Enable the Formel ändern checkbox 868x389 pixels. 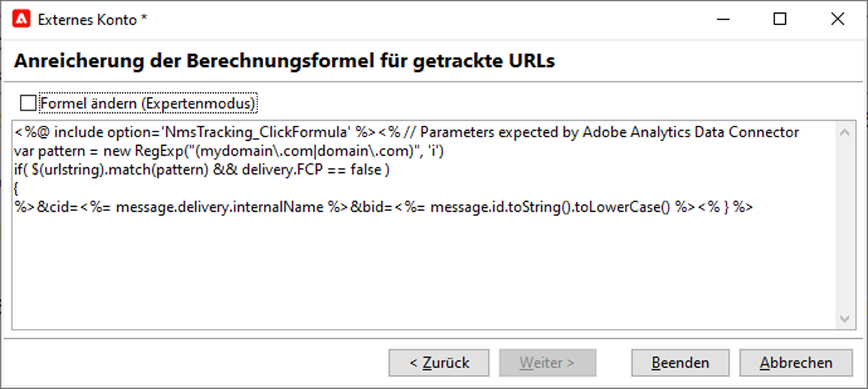pyautogui.click(x=28, y=104)
